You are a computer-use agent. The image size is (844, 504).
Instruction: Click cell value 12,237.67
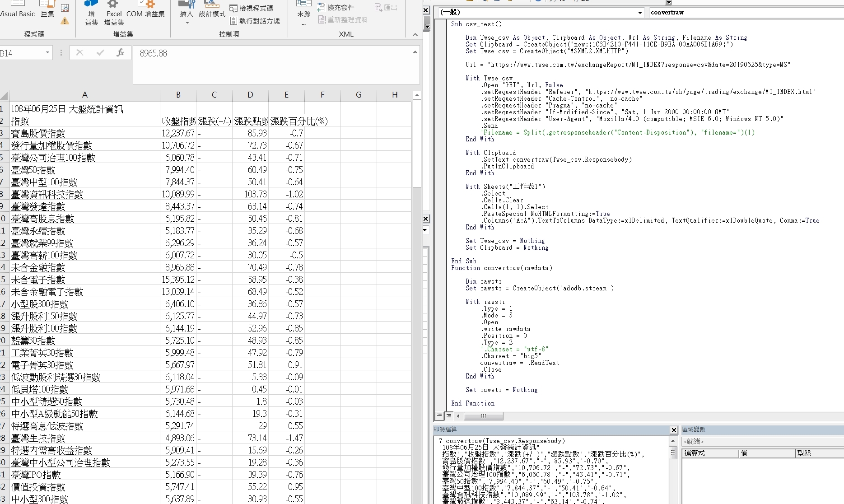(178, 133)
